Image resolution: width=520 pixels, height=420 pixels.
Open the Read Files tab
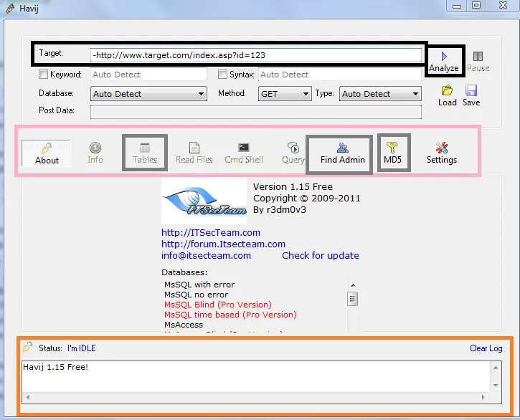194,153
